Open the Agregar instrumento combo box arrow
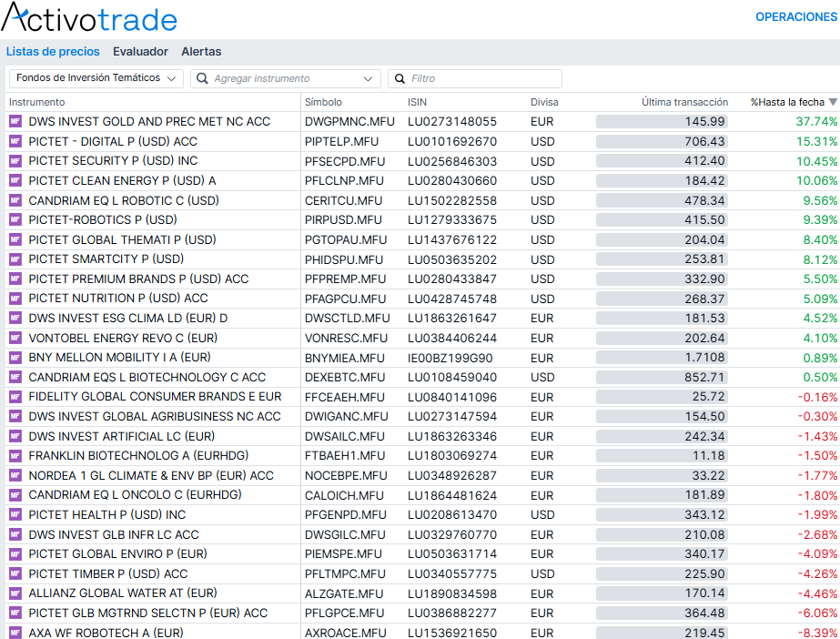 pos(368,78)
